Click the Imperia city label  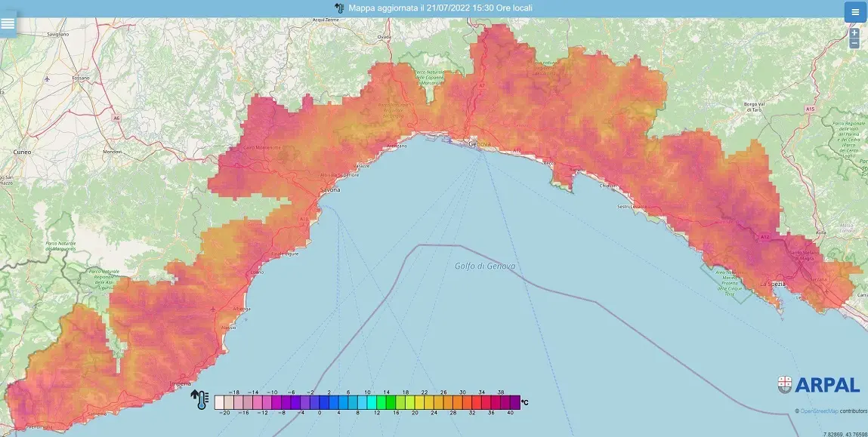181,383
